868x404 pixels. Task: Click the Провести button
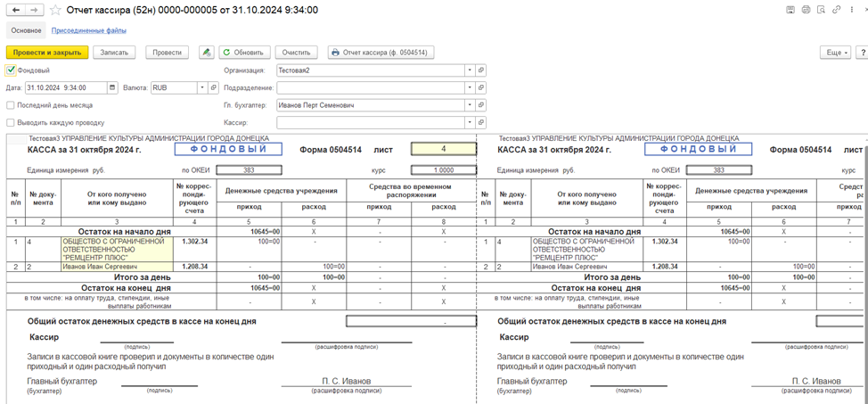pyautogui.click(x=168, y=52)
